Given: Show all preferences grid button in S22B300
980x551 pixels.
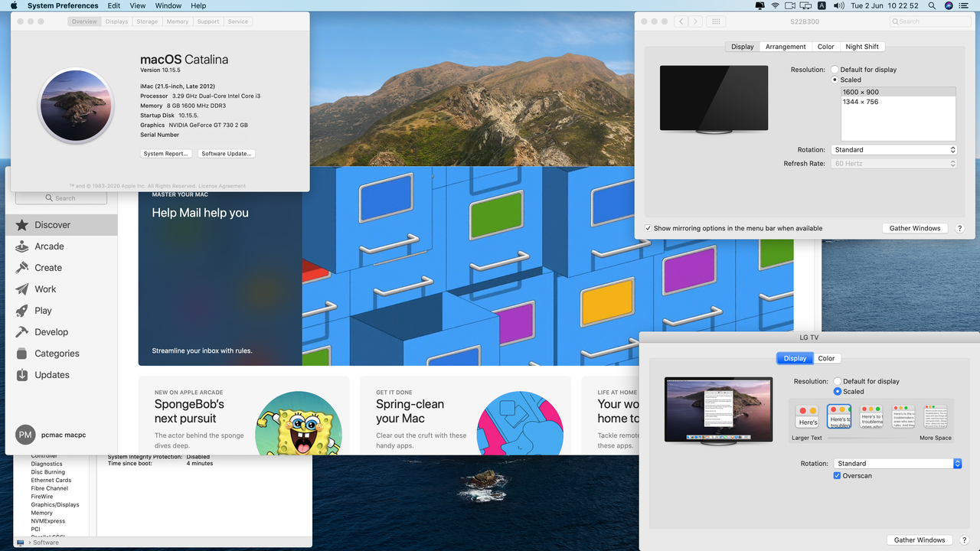Looking at the screenshot, I should click(x=716, y=21).
